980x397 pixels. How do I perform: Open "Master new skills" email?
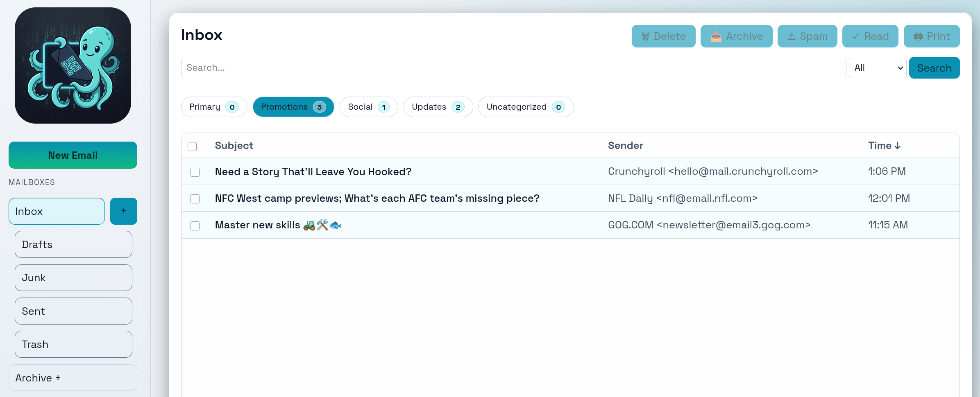click(278, 225)
